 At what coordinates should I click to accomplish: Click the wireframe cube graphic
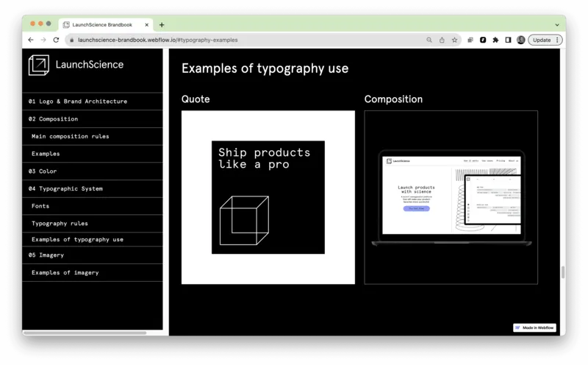pos(244,221)
